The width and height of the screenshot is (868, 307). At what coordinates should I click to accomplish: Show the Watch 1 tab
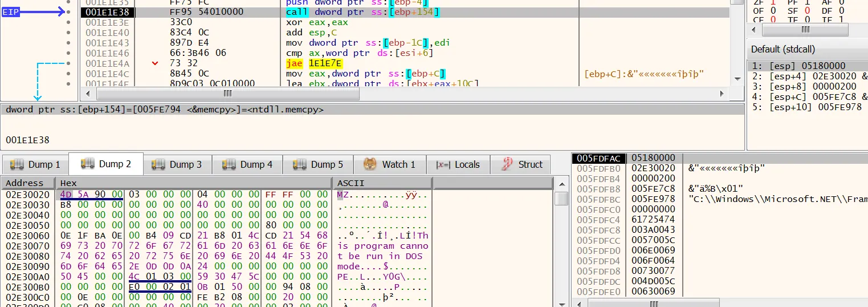pos(390,164)
